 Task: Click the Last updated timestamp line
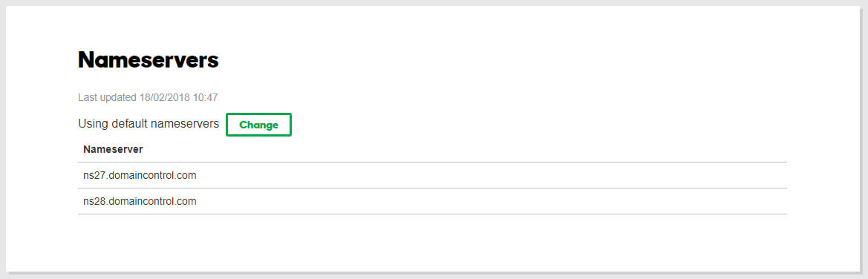click(x=148, y=97)
